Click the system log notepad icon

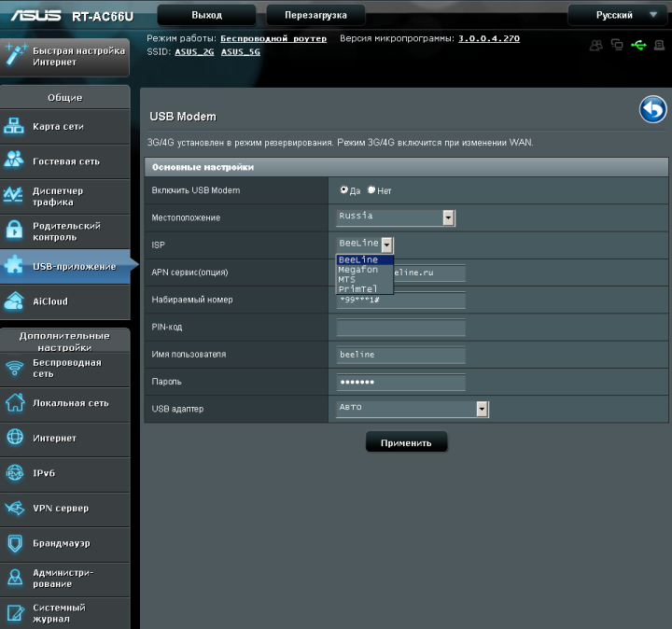click(16, 613)
